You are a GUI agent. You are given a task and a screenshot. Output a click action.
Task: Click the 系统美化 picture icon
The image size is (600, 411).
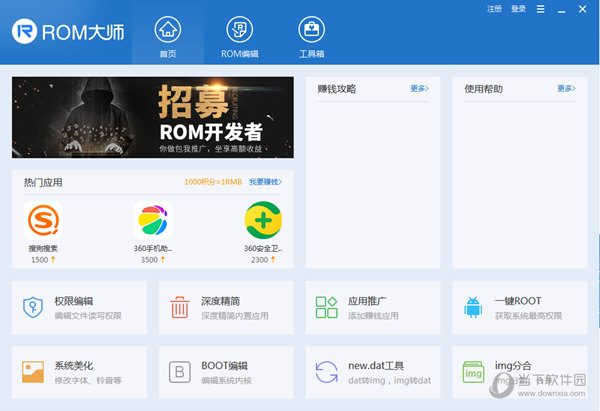click(x=33, y=372)
